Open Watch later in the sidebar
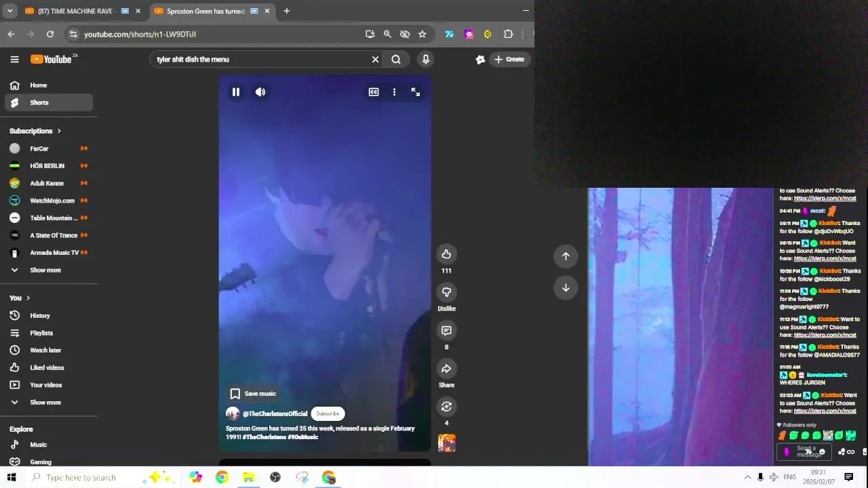The image size is (868, 488). click(48, 350)
